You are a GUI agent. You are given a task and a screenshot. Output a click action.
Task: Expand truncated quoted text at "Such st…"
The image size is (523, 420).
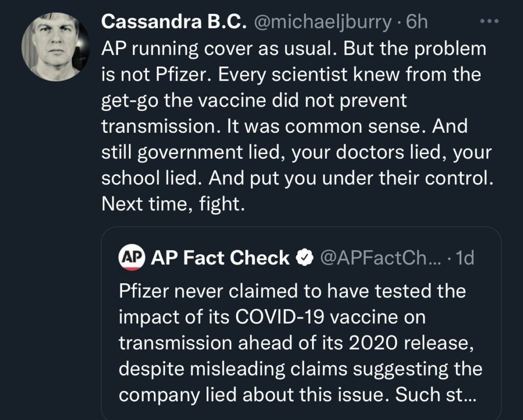(x=454, y=394)
